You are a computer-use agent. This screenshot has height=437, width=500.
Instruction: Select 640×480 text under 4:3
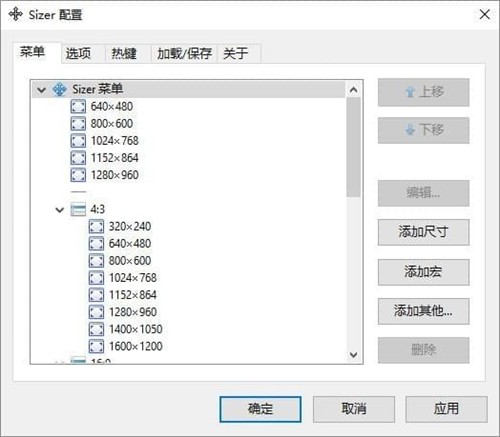130,244
